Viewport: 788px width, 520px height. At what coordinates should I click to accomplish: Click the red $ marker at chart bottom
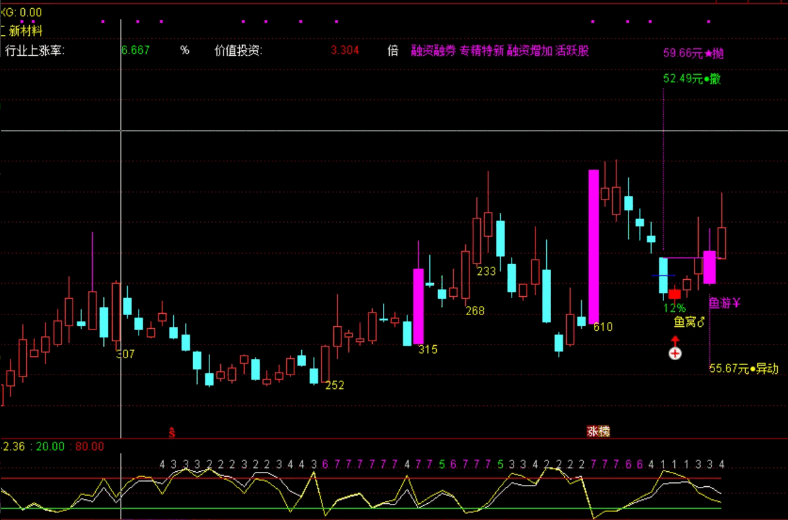pos(172,432)
